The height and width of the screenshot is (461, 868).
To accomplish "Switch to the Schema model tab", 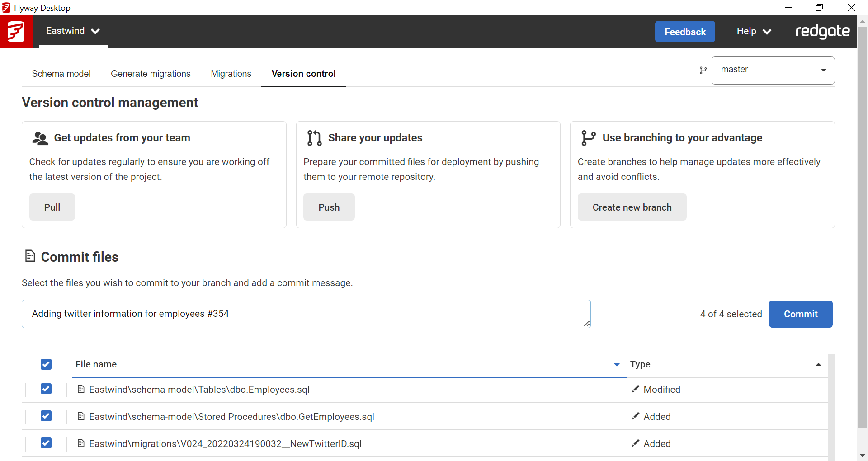I will click(x=61, y=74).
